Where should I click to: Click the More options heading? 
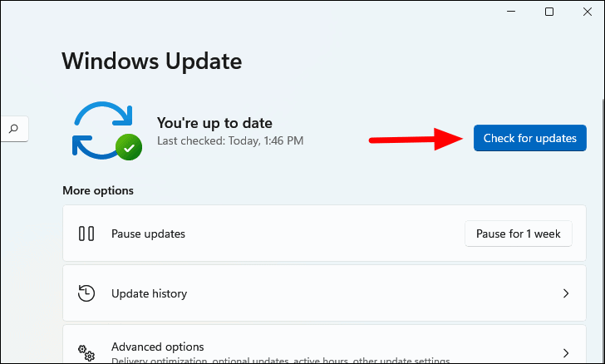point(98,190)
